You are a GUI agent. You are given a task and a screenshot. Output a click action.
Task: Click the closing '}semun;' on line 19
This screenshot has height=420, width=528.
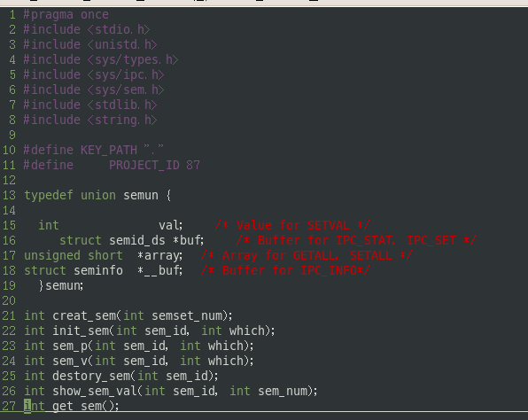[61, 285]
